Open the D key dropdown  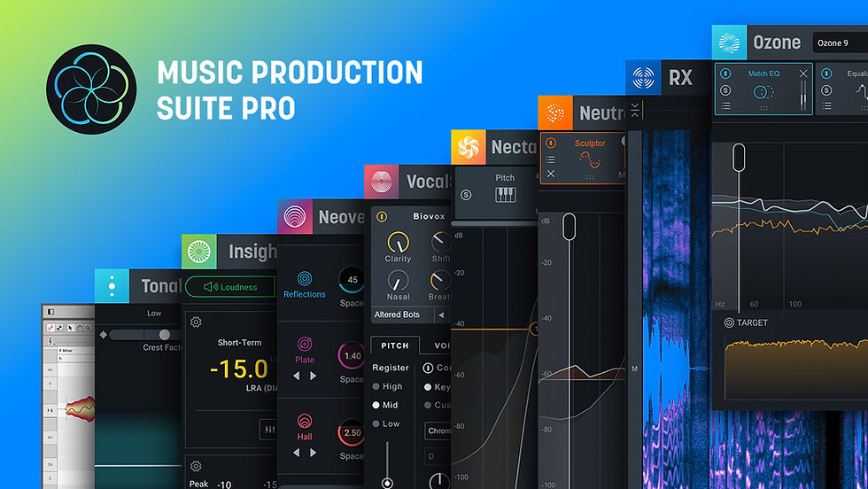(x=438, y=456)
